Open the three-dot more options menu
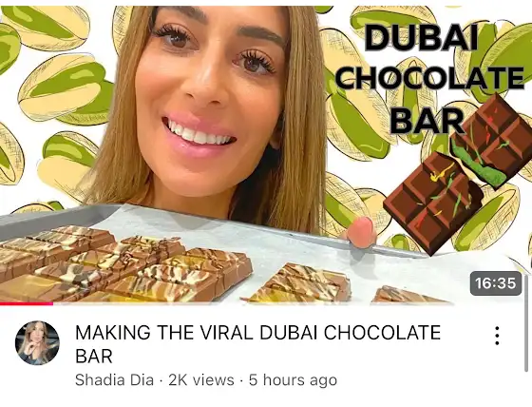 coord(497,336)
